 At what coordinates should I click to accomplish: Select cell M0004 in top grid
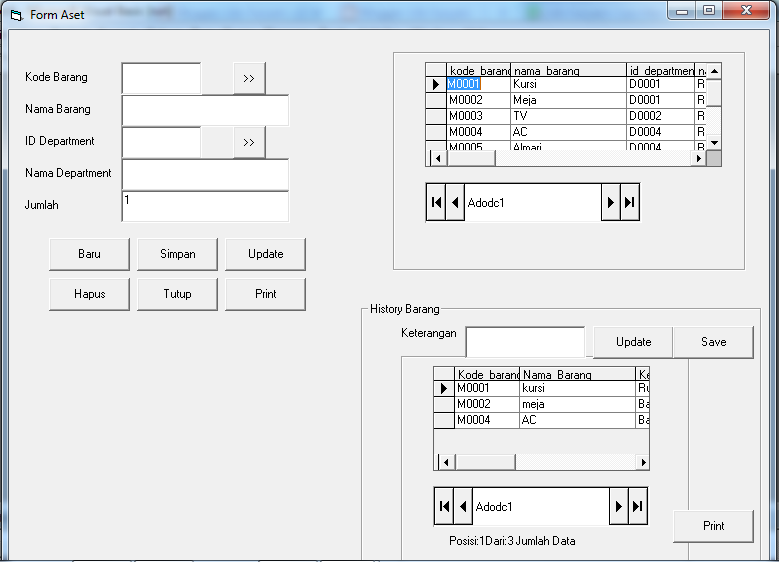click(x=478, y=132)
